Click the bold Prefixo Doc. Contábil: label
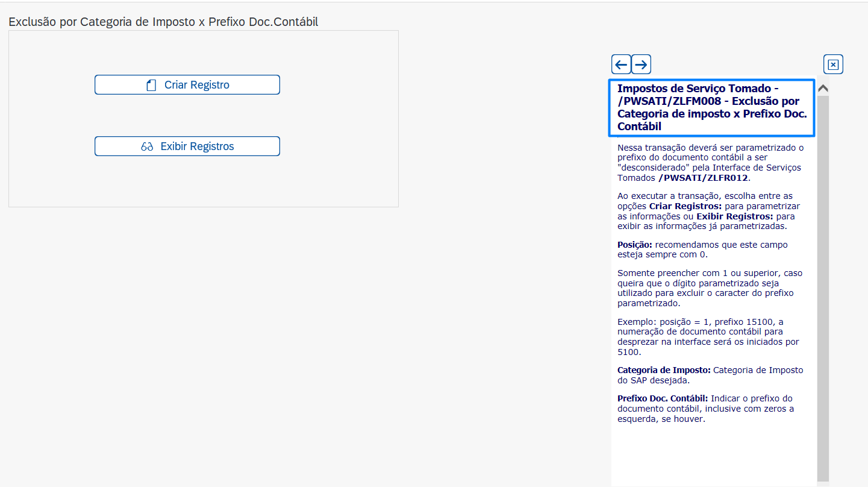The width and height of the screenshot is (868, 487). pyautogui.click(x=663, y=398)
